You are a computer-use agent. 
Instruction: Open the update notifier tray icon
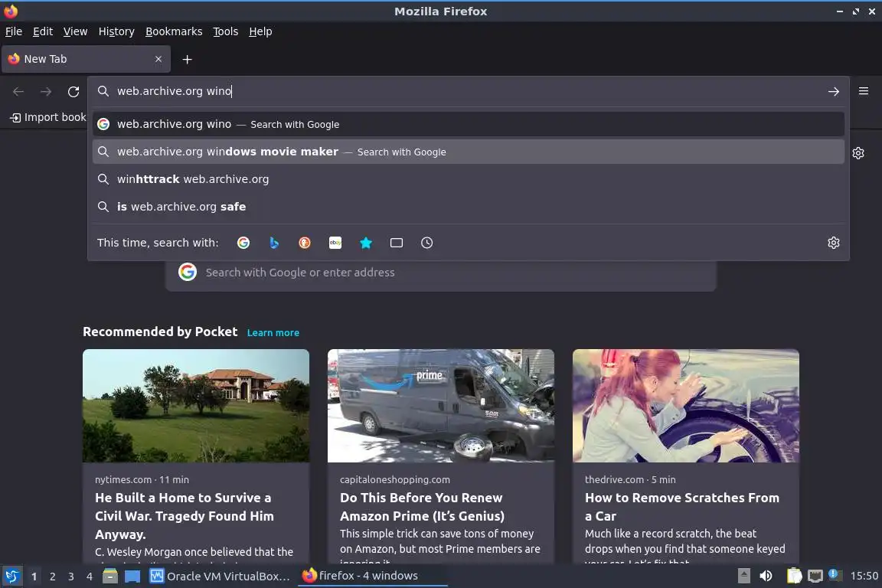coord(835,574)
